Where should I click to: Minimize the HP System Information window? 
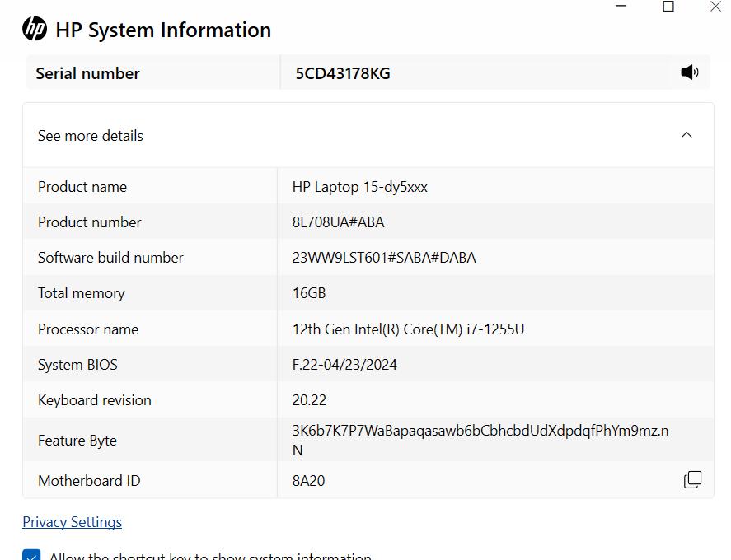(621, 7)
